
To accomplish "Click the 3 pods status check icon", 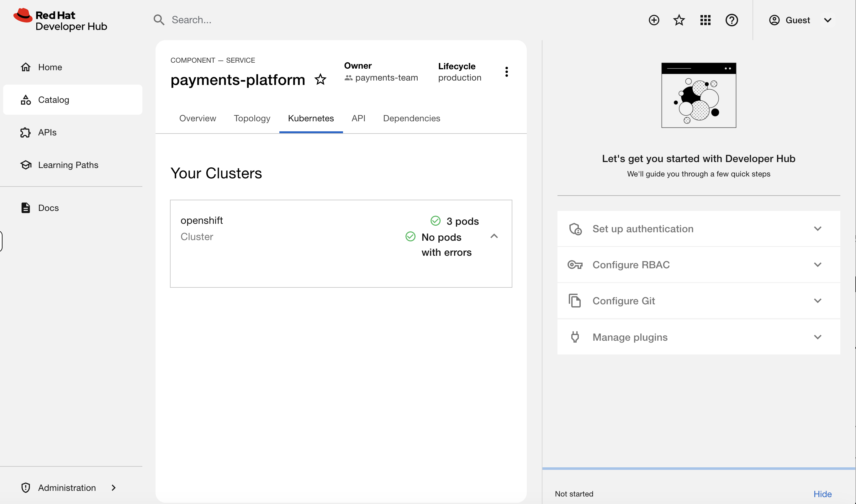I will [x=435, y=221].
